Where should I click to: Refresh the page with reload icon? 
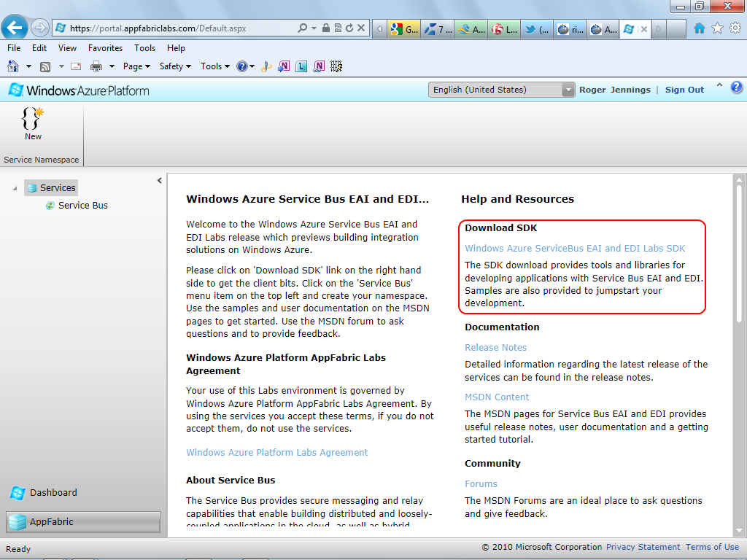click(x=349, y=28)
